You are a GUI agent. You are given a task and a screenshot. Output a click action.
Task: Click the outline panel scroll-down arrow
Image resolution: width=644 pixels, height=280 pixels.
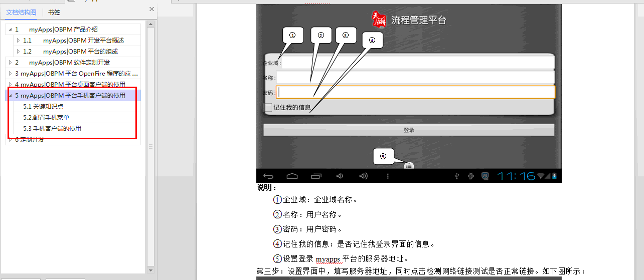[x=150, y=270]
